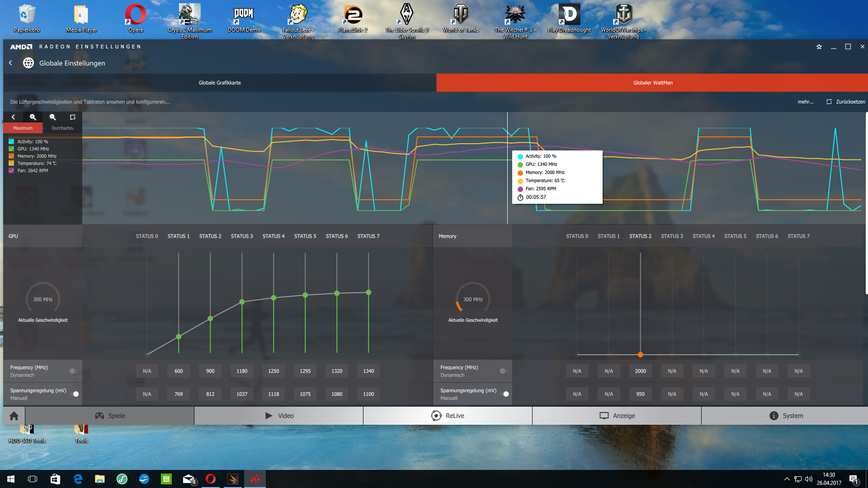Toggle GPU Frequency Dynamisch switch
Image resolution: width=868 pixels, height=488 pixels.
click(74, 371)
